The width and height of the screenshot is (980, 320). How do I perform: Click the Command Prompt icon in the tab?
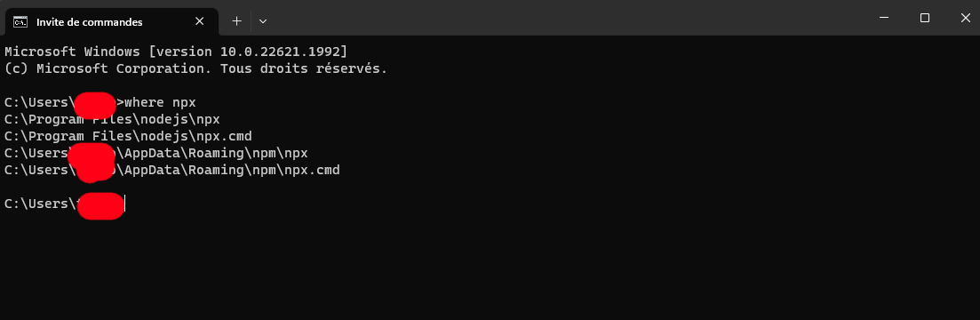20,22
